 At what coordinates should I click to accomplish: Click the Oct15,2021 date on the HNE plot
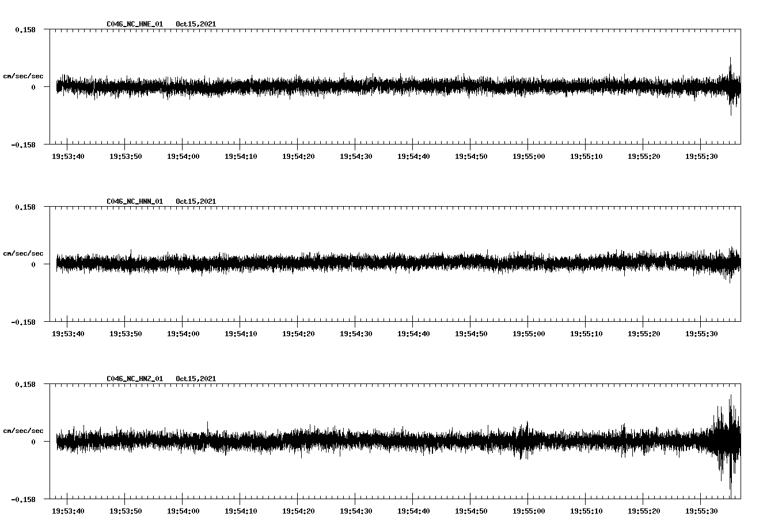click(x=196, y=24)
